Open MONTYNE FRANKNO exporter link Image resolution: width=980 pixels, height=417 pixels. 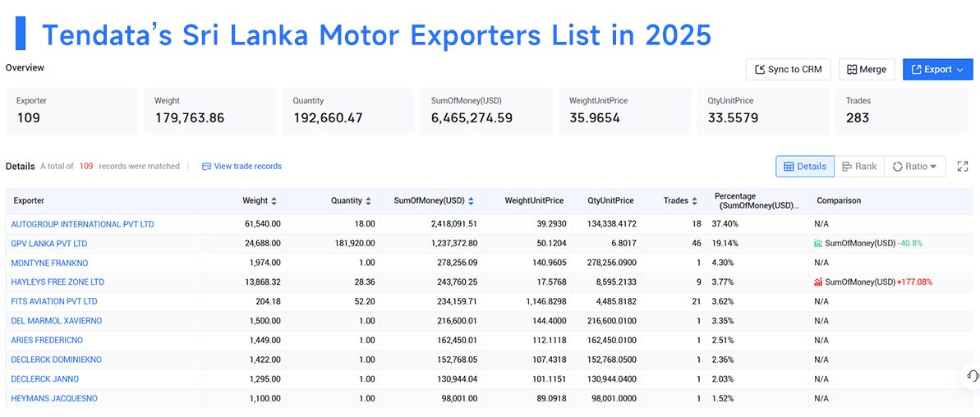[x=49, y=263]
